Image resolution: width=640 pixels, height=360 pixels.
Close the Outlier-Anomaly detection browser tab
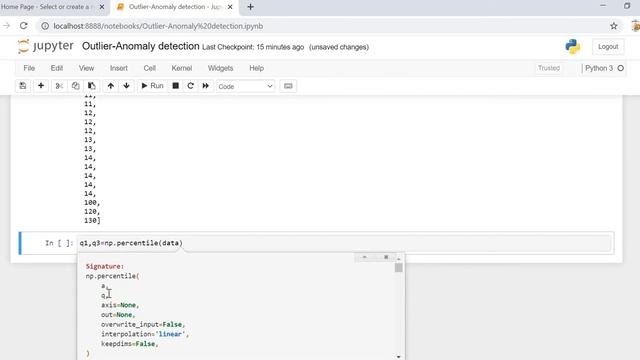pyautogui.click(x=230, y=7)
